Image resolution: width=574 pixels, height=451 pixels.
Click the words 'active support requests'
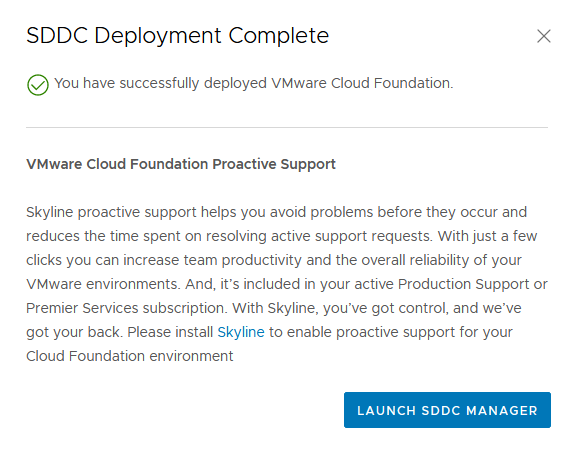[351, 236]
